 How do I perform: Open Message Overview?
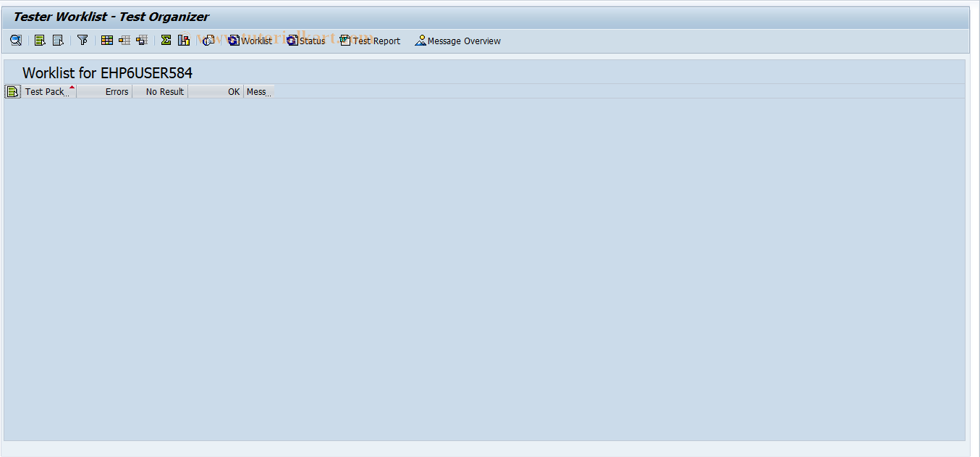point(457,41)
